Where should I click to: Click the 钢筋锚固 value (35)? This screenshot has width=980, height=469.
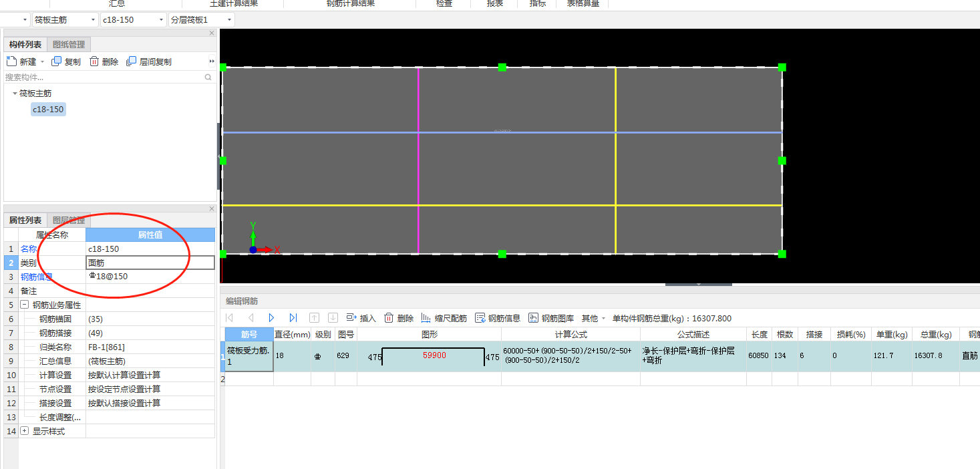(150, 319)
